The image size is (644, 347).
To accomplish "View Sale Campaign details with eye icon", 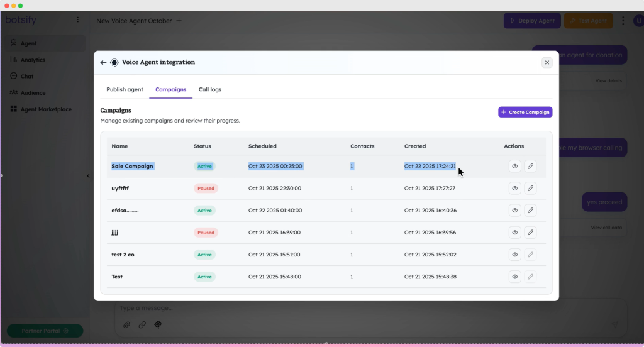I will tap(514, 167).
